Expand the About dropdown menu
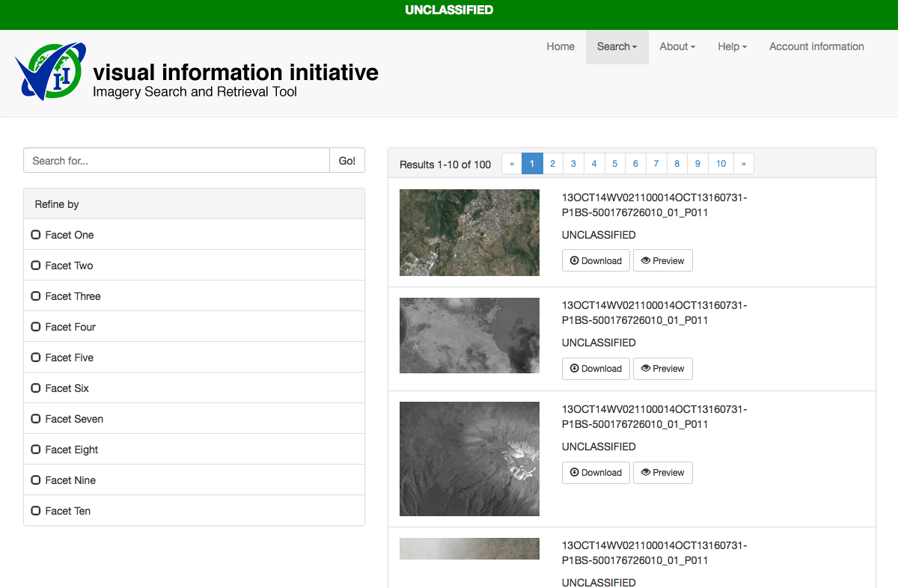This screenshot has height=588, width=898. pos(677,46)
